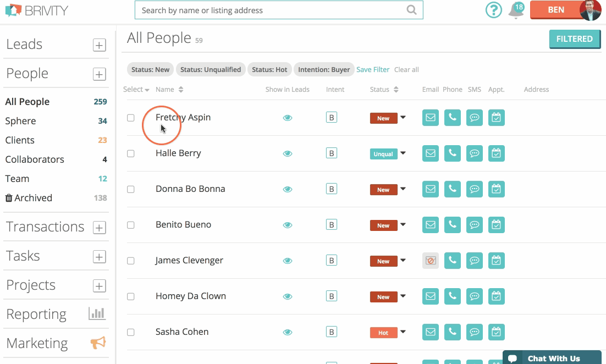Open Ben's profile avatar photo

coord(590,10)
